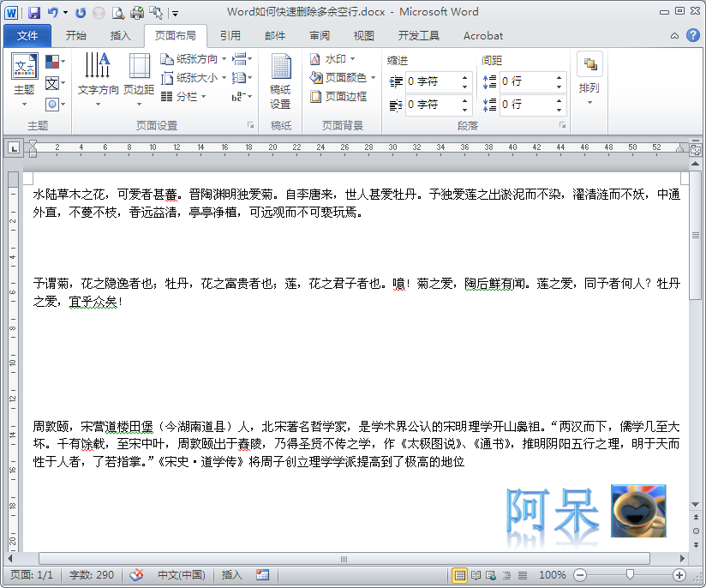This screenshot has width=706, height=588.
Task: Click 页面边框 page borders button
Action: [338, 96]
